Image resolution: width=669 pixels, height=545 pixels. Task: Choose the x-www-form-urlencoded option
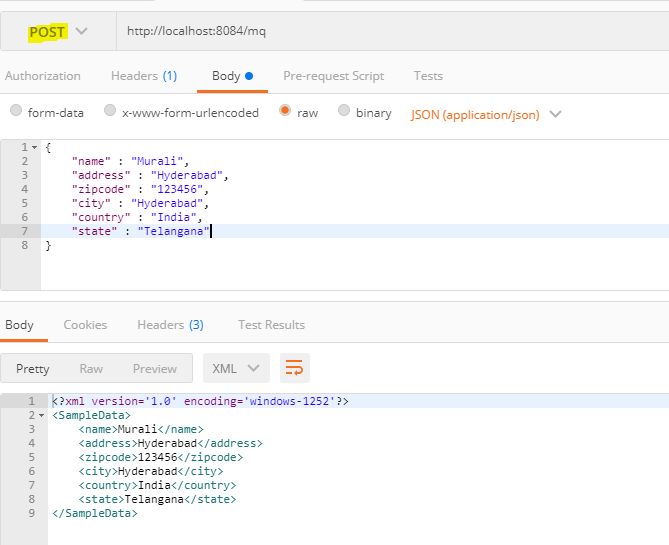coord(111,112)
